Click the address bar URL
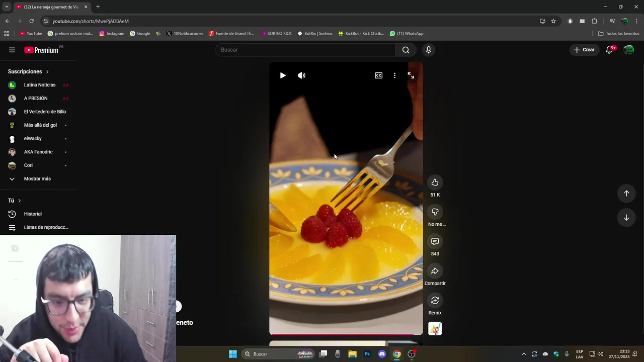This screenshot has width=644, height=362. point(91,21)
